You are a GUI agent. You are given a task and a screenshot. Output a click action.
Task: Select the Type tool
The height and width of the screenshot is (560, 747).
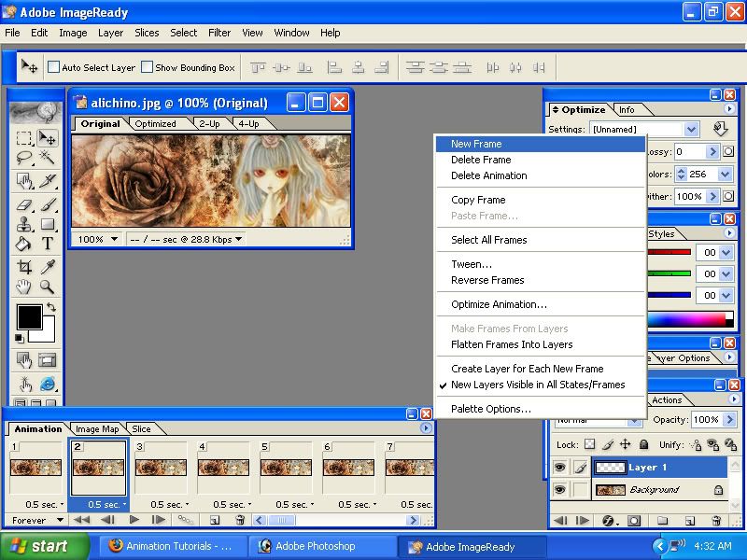point(47,244)
